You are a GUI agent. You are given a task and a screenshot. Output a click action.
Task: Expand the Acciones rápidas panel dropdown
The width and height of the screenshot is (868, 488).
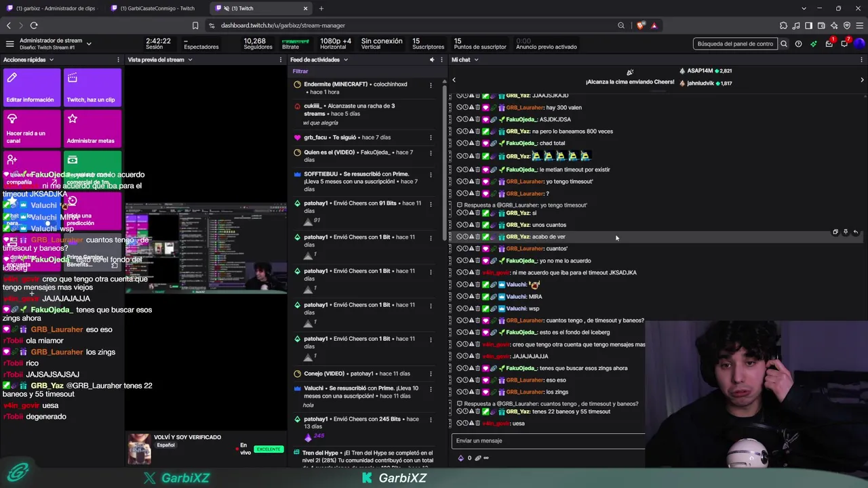click(50, 60)
